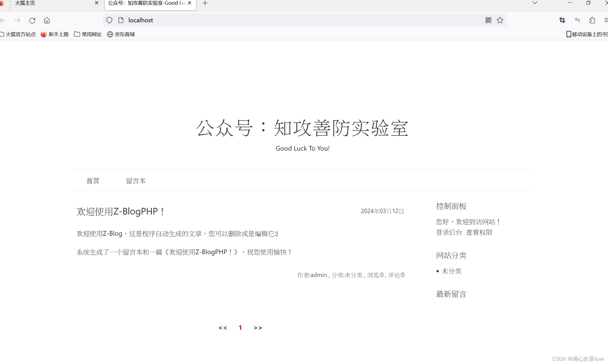Open the QR code icon in address bar
This screenshot has height=364, width=608.
(488, 20)
